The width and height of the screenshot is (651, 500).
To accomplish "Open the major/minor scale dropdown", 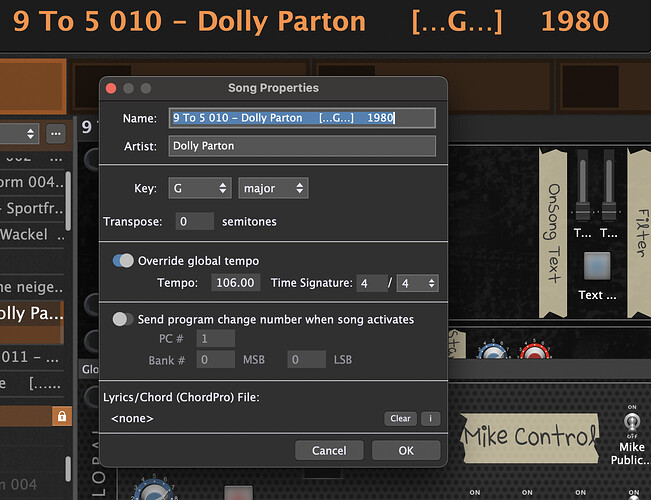I will tap(272, 188).
